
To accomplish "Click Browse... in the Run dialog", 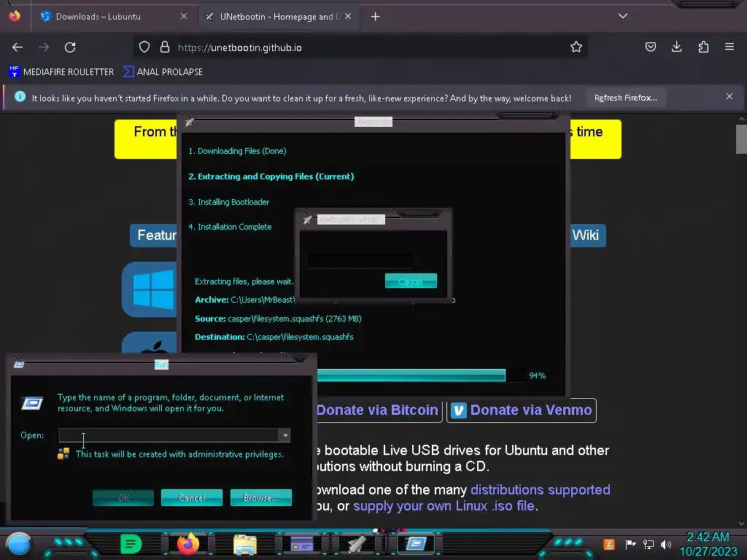I will [x=260, y=497].
